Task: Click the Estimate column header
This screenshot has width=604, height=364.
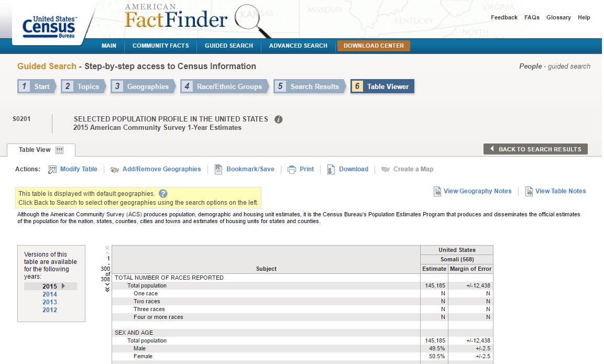Action: click(x=434, y=269)
